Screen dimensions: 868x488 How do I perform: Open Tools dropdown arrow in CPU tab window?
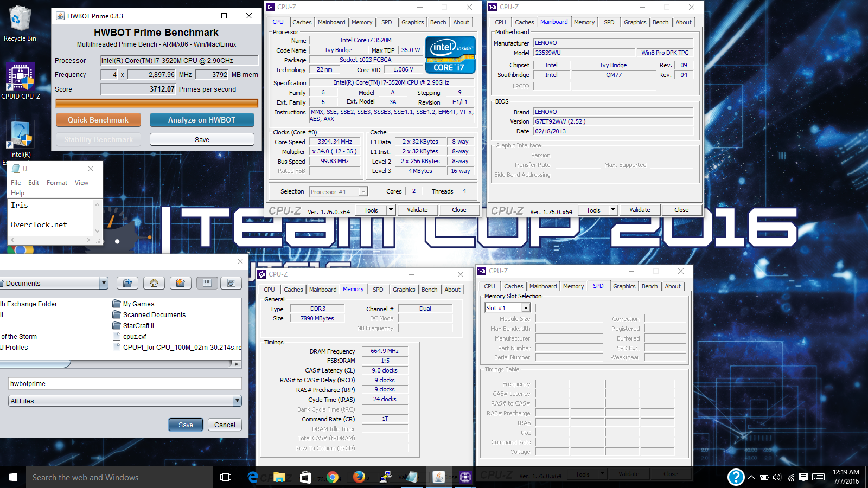(x=390, y=210)
